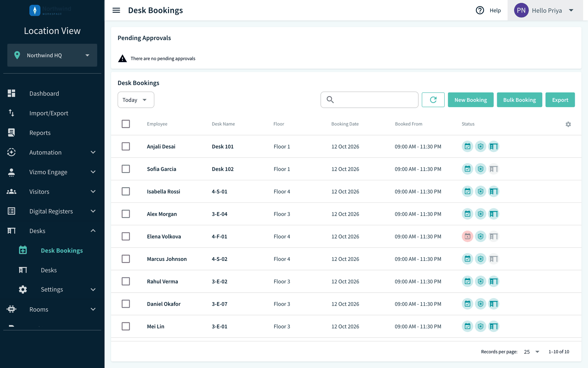
Task: Select checkbox for Mei Lin row
Action: tap(126, 326)
